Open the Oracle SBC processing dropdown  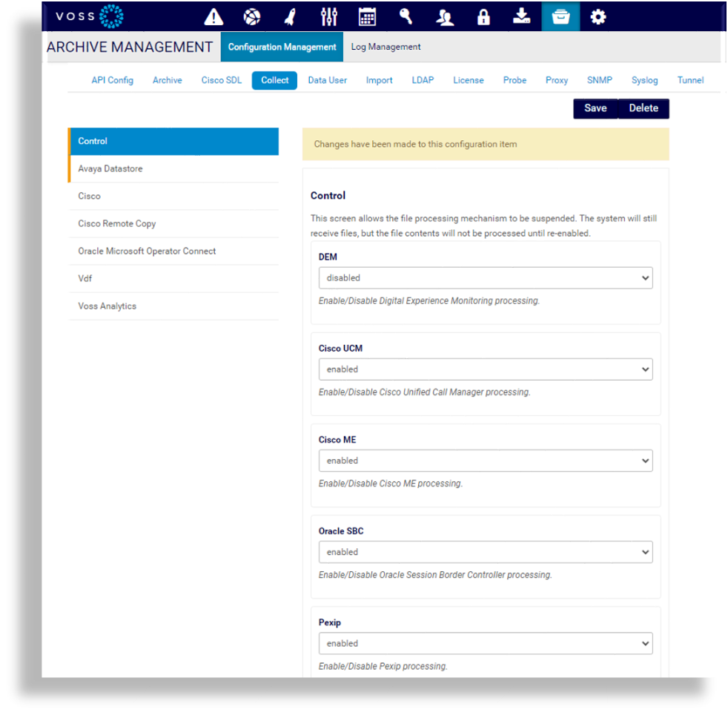pyautogui.click(x=485, y=552)
